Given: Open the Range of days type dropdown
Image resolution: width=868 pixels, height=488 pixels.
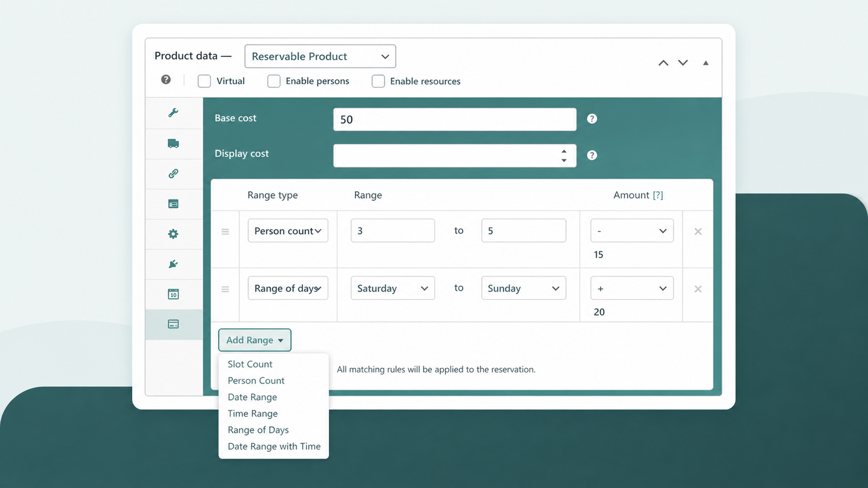Looking at the screenshot, I should [288, 288].
